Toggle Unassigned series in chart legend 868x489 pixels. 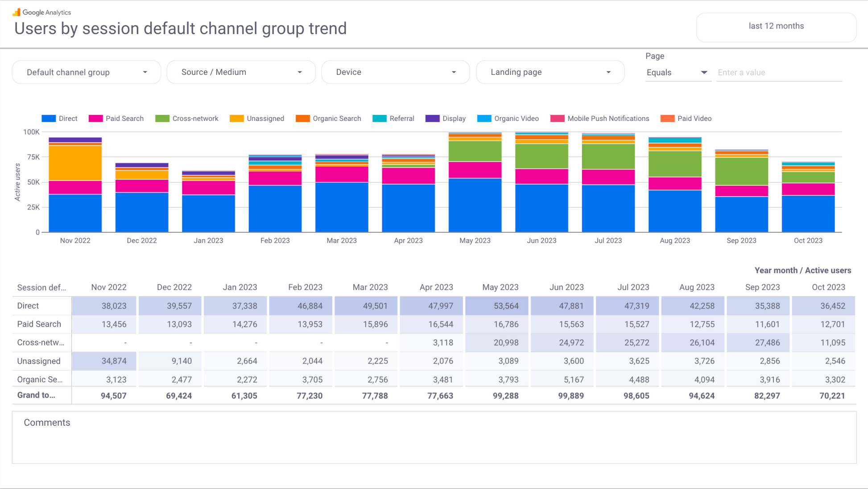pos(265,119)
